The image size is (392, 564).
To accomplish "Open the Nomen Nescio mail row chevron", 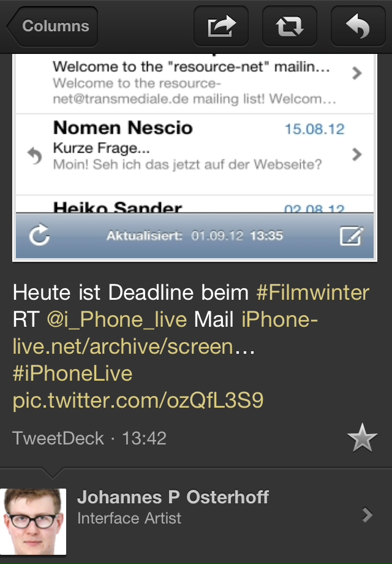I will pyautogui.click(x=356, y=154).
